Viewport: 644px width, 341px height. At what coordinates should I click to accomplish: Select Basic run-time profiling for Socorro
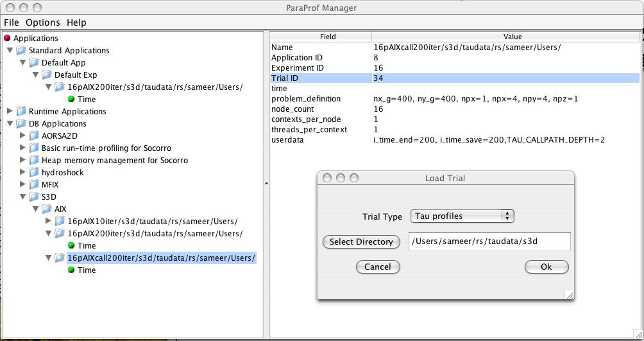[x=106, y=148]
